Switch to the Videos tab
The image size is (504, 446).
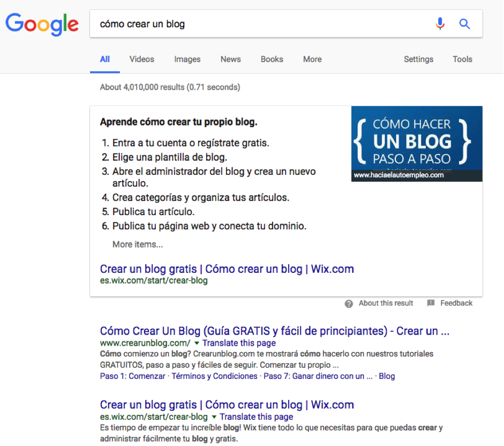click(x=141, y=60)
